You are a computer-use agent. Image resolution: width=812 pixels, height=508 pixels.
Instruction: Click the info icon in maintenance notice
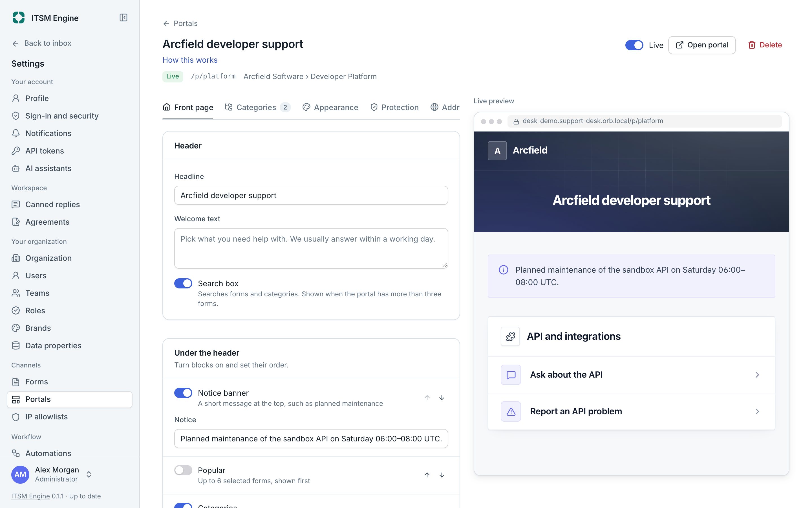click(503, 270)
